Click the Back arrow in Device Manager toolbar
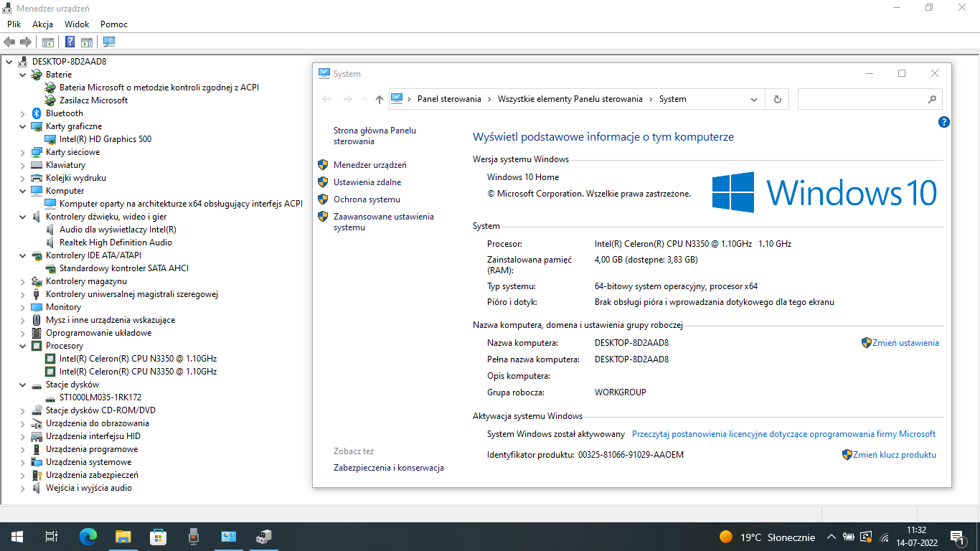The image size is (980, 551). pyautogui.click(x=9, y=42)
